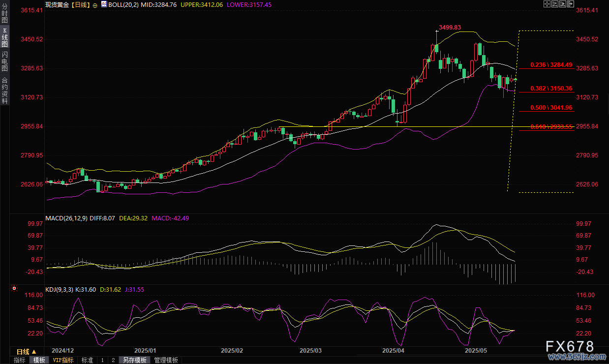This screenshot has width=609, height=364.
Task: Click the J:31.55 value
Action: [x=135, y=290]
